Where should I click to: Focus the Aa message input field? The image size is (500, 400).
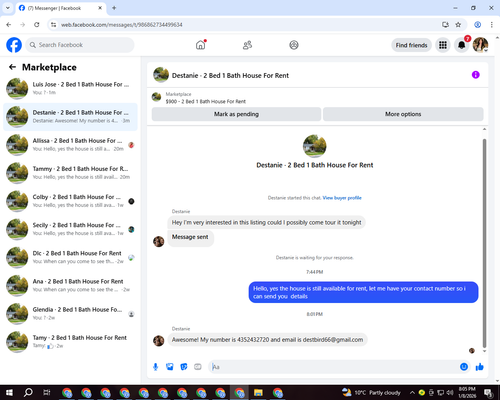(333, 367)
